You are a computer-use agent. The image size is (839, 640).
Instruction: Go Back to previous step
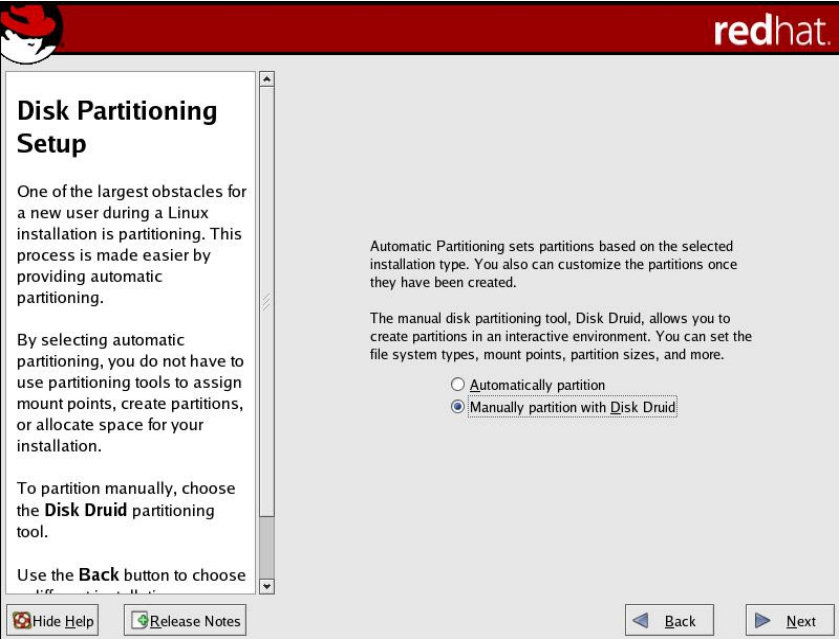point(669,621)
